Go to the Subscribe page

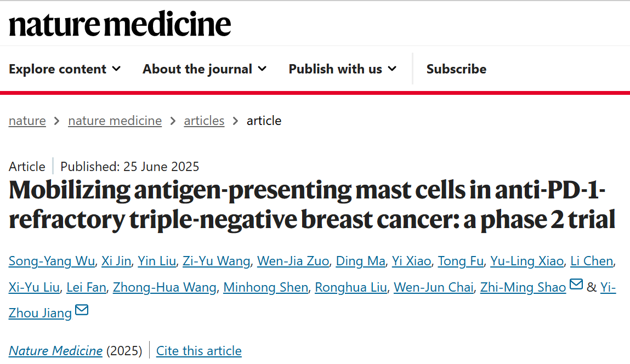456,69
